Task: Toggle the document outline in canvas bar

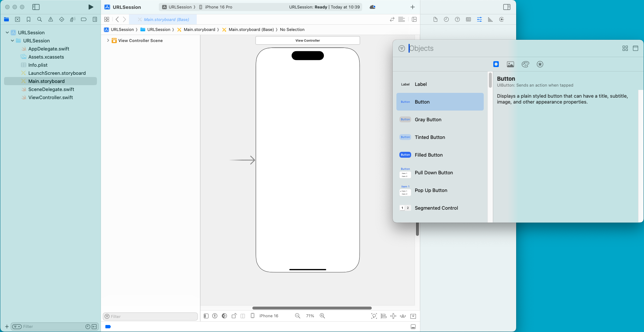Action: [206, 316]
